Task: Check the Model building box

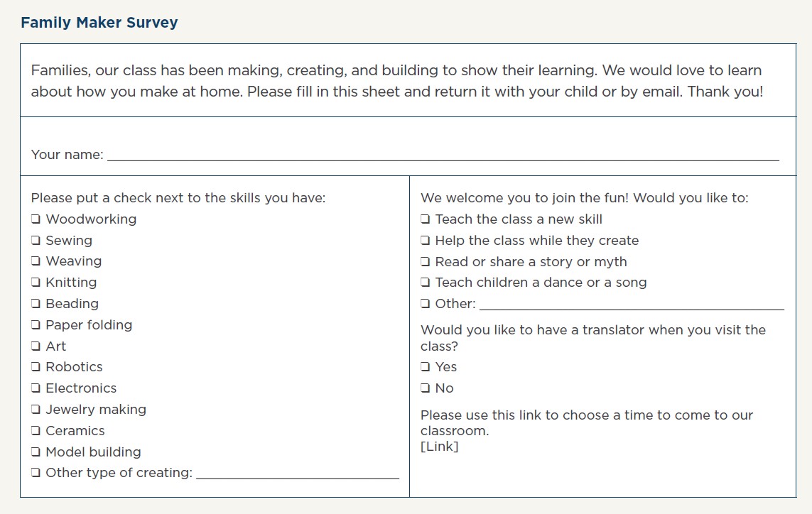Action: coord(36,452)
